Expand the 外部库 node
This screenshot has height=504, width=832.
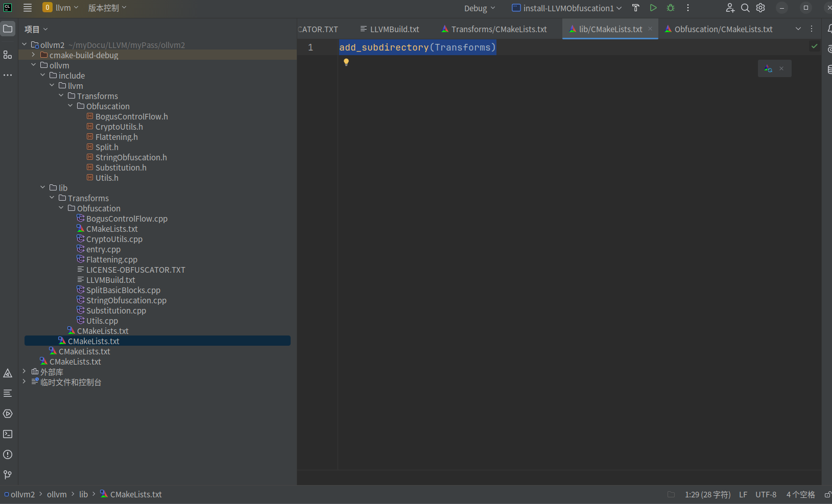(24, 371)
